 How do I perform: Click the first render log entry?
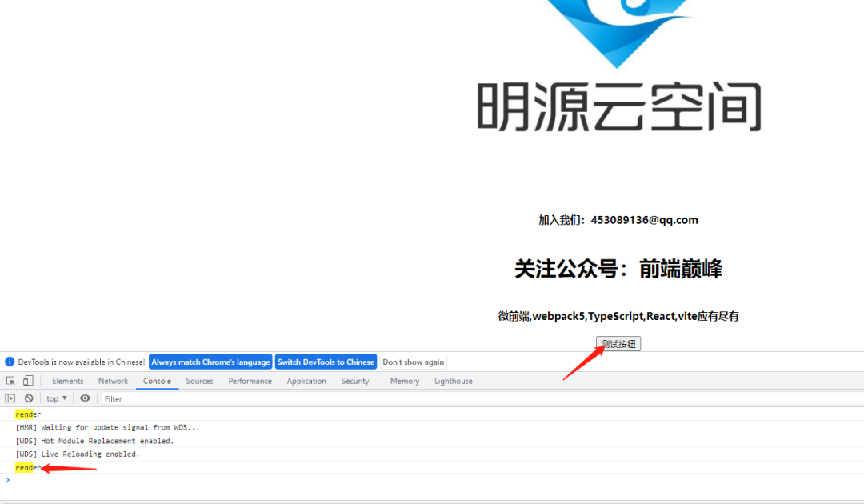28,414
